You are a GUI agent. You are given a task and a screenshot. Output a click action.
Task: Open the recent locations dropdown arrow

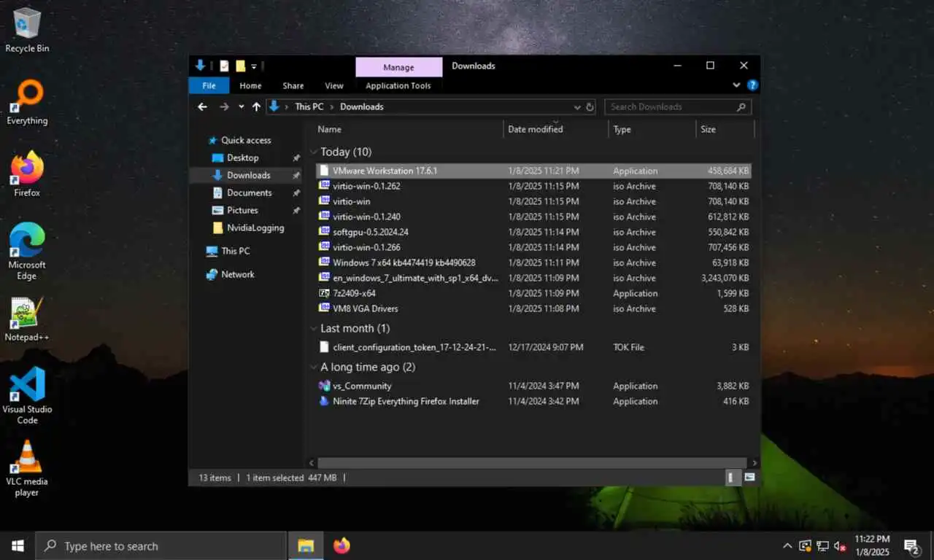coord(242,106)
